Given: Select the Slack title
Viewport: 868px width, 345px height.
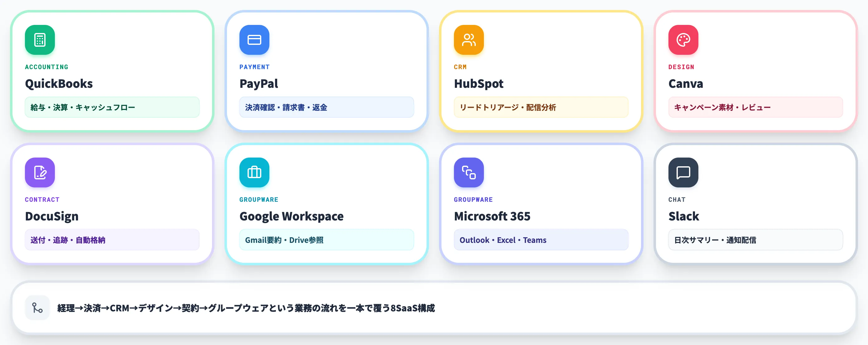Looking at the screenshot, I should click(684, 216).
